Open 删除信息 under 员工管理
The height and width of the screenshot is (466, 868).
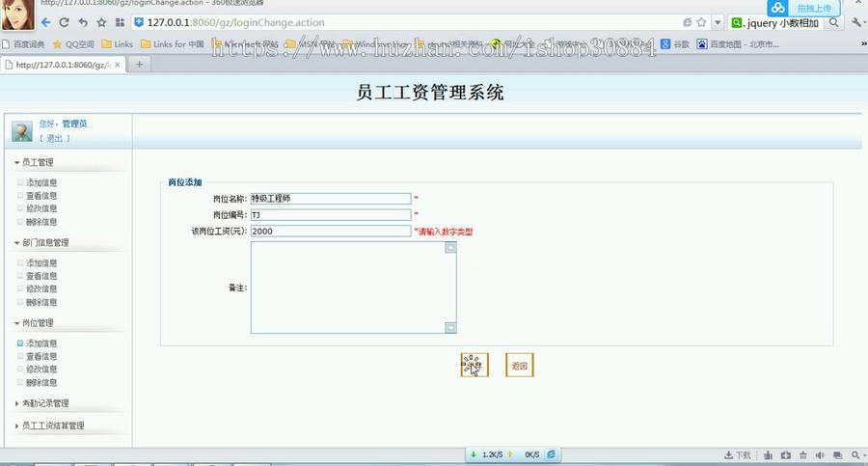[41, 222]
